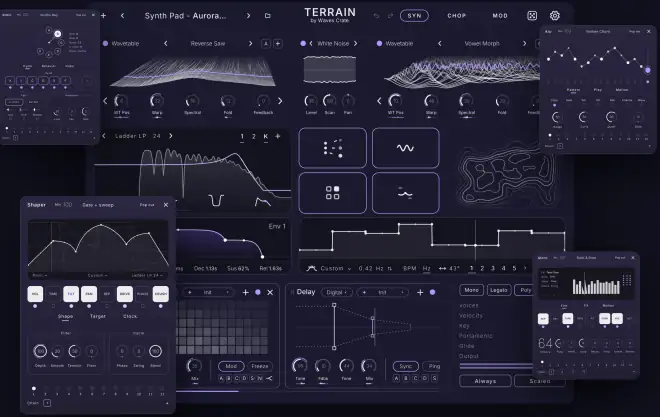The height and width of the screenshot is (417, 660).
Task: Click the phase arrows icon at 43°
Action: [x=442, y=268]
